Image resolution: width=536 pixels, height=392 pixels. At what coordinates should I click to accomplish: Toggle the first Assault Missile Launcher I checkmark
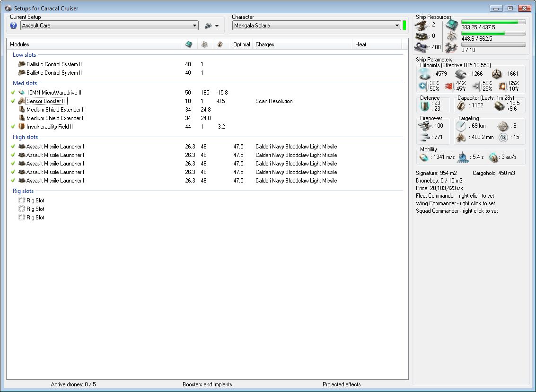pos(13,147)
